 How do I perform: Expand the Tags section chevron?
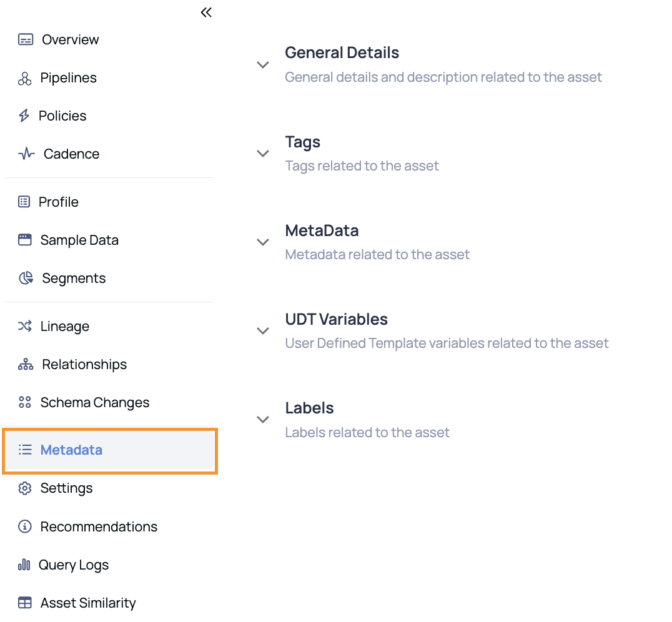[263, 154]
